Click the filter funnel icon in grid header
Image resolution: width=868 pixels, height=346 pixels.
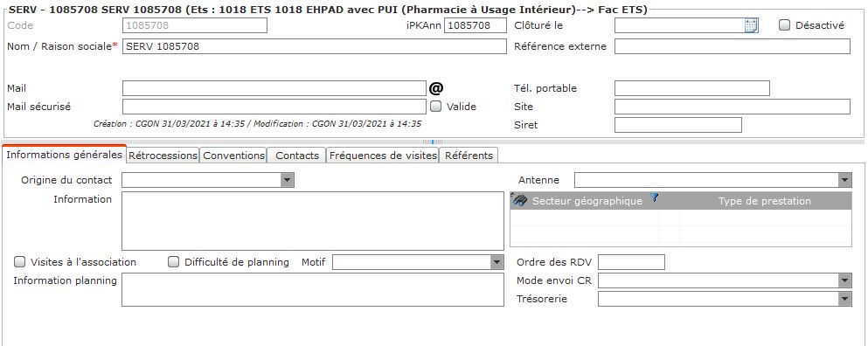click(x=655, y=197)
